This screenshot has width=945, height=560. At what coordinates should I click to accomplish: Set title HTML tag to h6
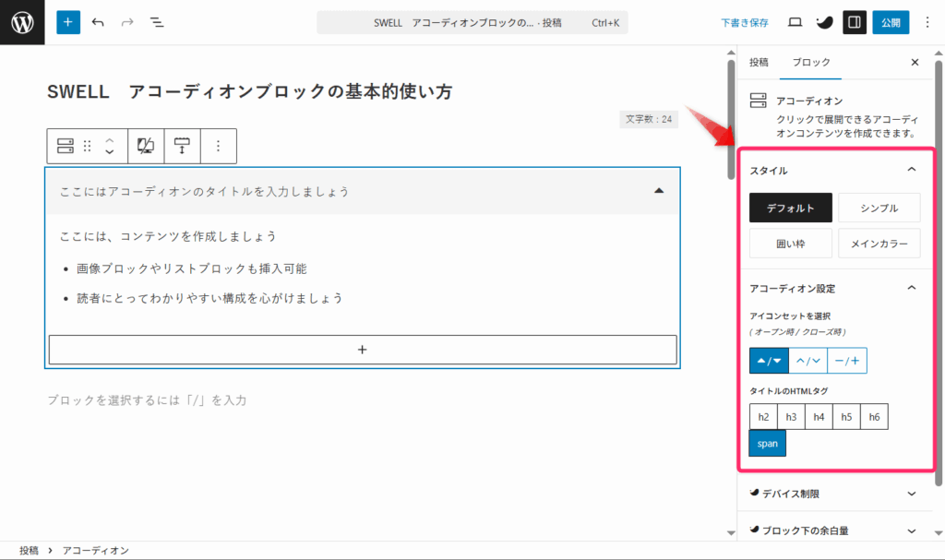[875, 416]
